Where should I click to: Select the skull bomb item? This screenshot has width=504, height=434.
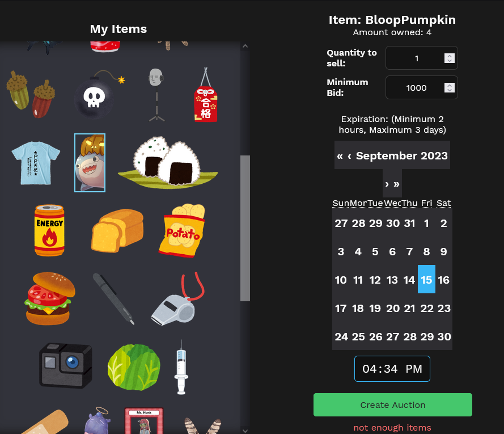point(98,94)
